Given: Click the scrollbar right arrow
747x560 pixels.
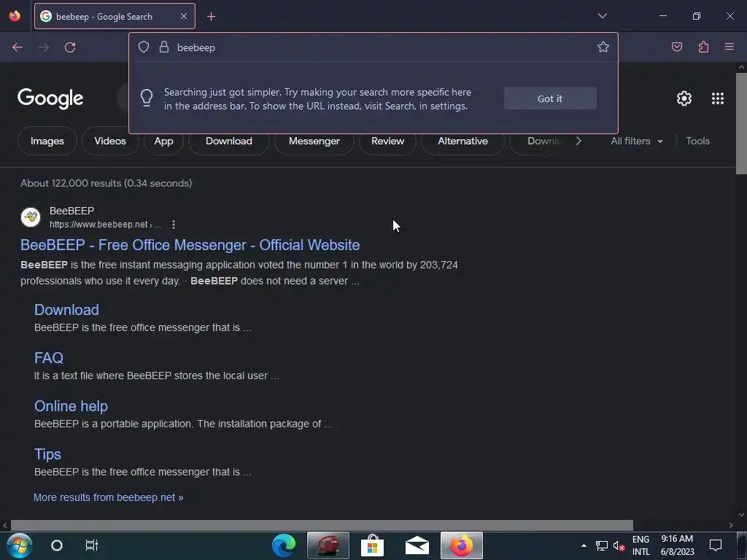Looking at the screenshot, I should (731, 525).
